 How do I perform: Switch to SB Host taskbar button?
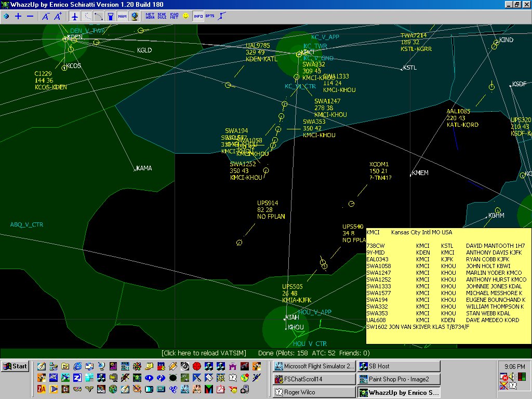(398, 366)
